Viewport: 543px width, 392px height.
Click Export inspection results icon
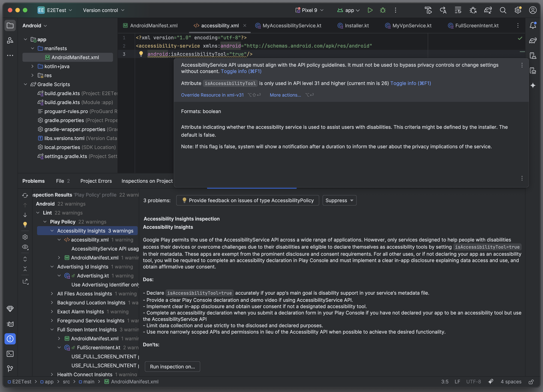[25, 281]
